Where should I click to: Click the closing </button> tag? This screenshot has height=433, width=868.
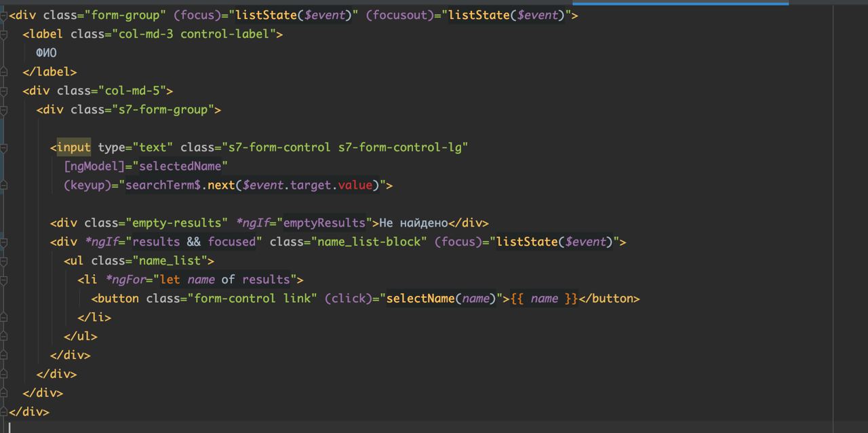(610, 299)
